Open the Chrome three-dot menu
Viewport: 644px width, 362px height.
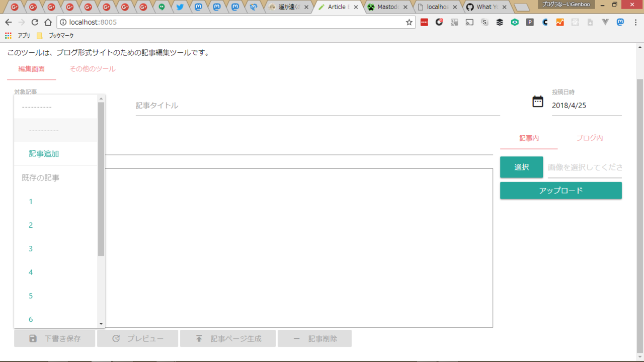(x=635, y=22)
